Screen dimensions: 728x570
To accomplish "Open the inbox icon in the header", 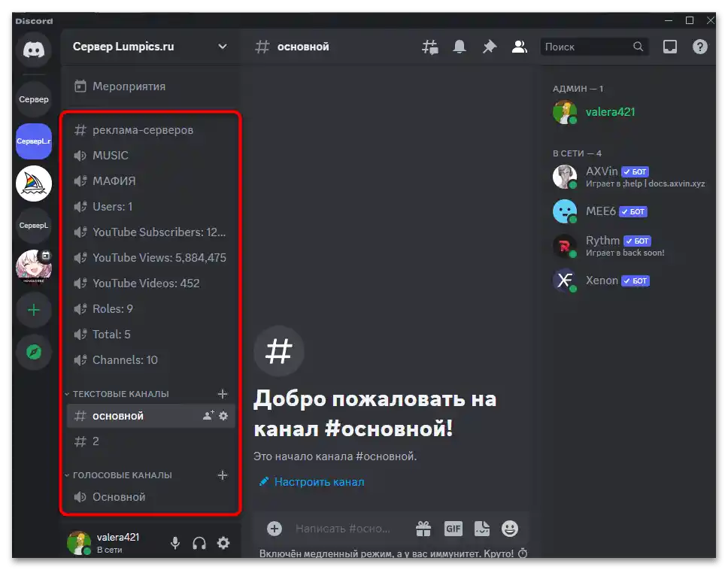I will (669, 47).
